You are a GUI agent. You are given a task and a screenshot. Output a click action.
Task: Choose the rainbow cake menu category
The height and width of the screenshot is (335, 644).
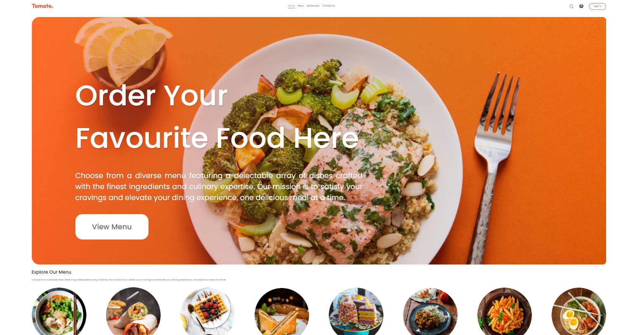click(x=356, y=312)
